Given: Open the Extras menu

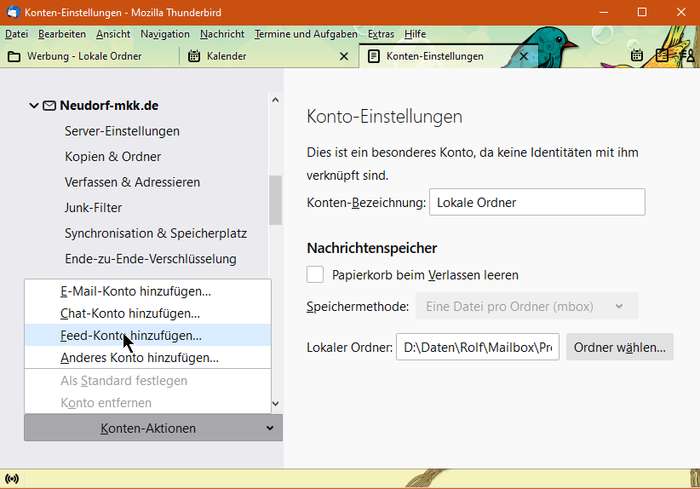Looking at the screenshot, I should click(x=380, y=34).
